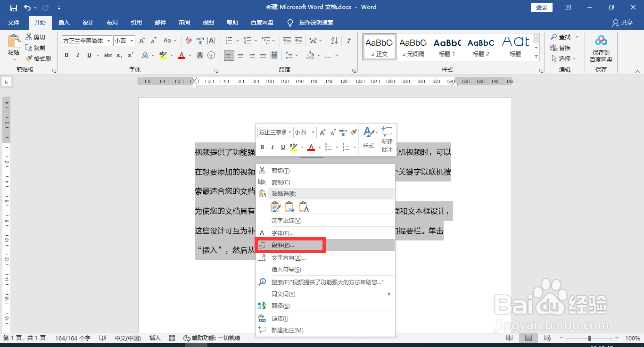Screen dimensions: 644x347
Task: Toggle Superscript formatting on
Action: [131, 55]
